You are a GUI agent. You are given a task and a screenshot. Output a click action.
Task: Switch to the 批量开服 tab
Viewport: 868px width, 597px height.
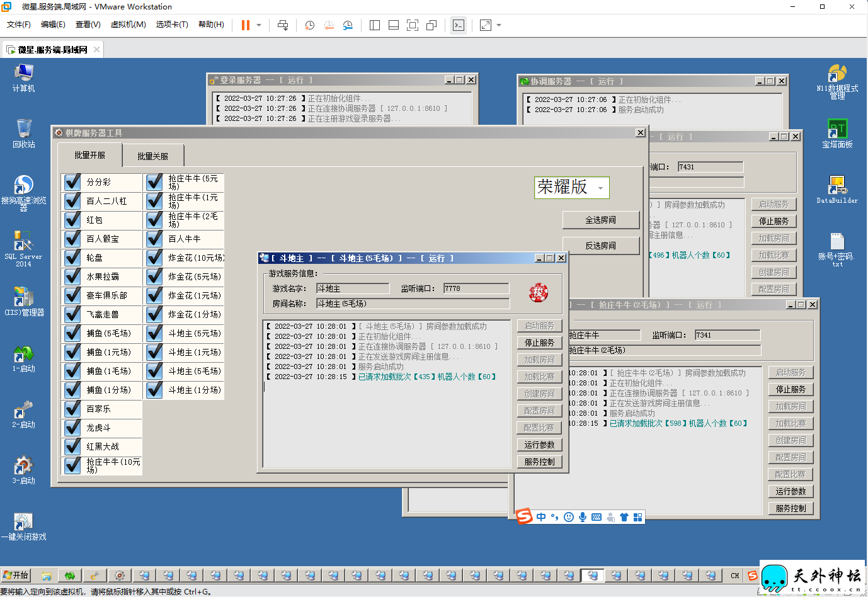point(89,155)
